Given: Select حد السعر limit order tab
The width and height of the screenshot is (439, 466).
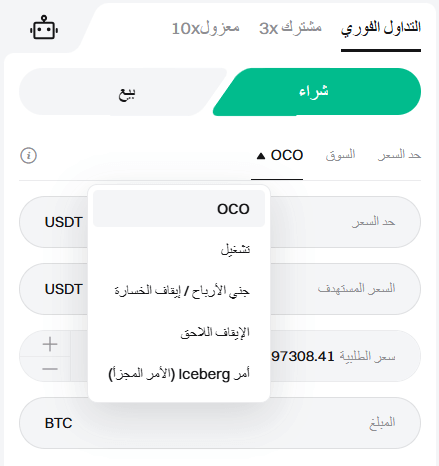Looking at the screenshot, I should pyautogui.click(x=399, y=155).
